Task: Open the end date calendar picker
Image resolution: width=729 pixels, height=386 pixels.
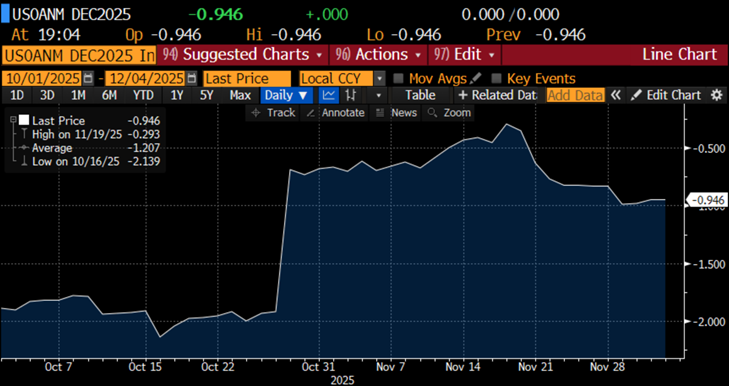Action: (x=192, y=78)
